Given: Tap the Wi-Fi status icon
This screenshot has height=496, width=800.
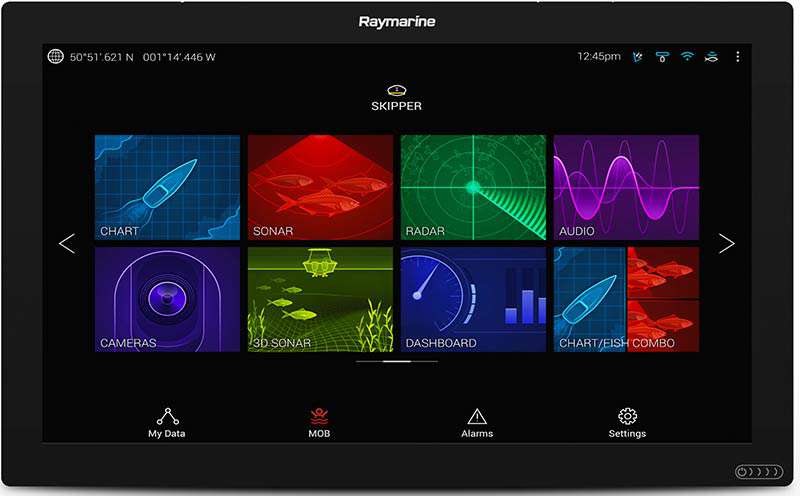Looking at the screenshot, I should coord(687,57).
